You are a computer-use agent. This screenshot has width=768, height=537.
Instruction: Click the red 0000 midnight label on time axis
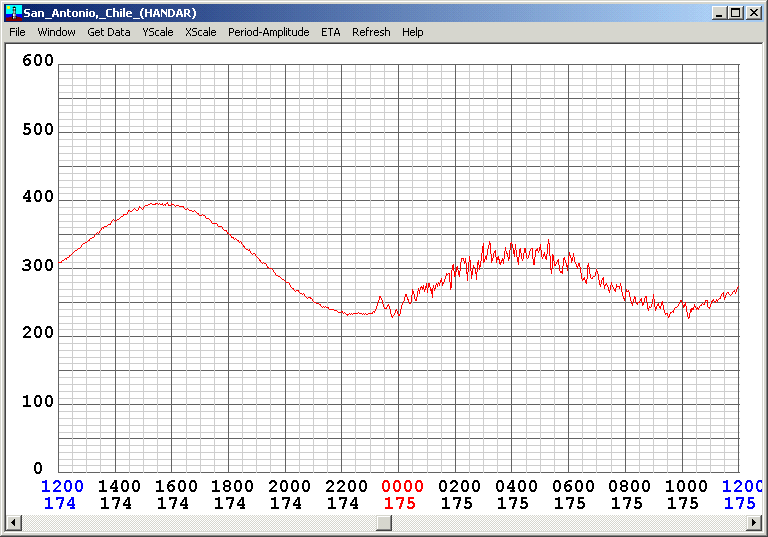[401, 487]
